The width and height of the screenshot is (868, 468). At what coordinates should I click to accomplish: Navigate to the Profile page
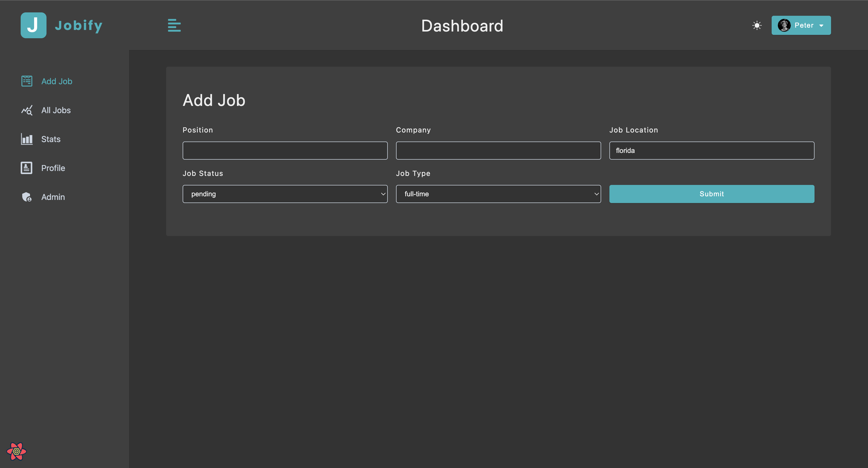(x=53, y=168)
